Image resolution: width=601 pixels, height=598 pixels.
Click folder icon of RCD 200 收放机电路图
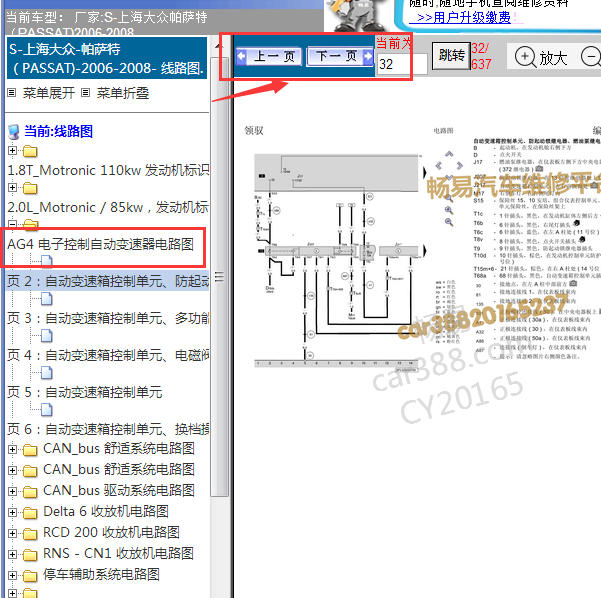[x=30, y=534]
